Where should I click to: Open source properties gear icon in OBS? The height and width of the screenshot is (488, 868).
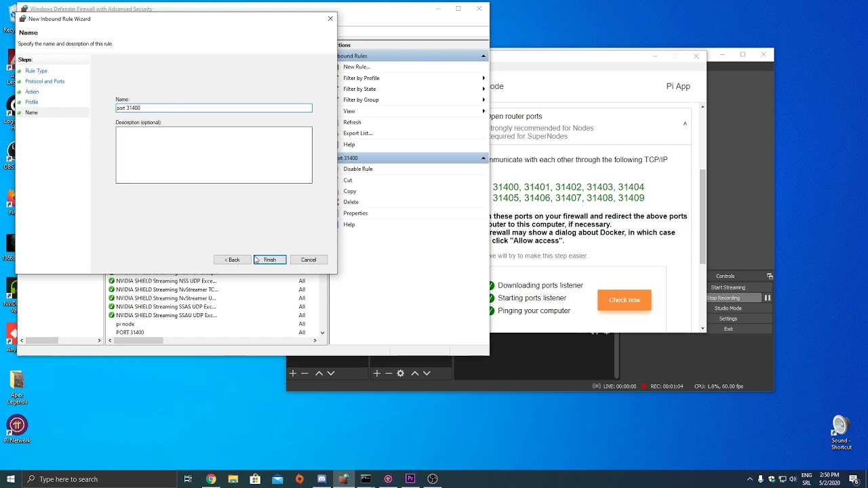(401, 373)
